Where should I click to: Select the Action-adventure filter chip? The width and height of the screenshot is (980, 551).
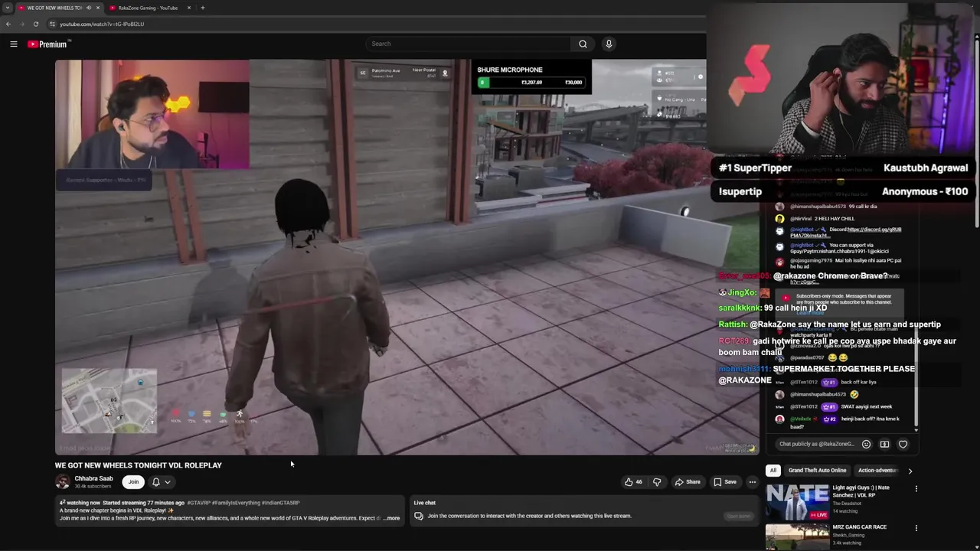[x=877, y=471]
